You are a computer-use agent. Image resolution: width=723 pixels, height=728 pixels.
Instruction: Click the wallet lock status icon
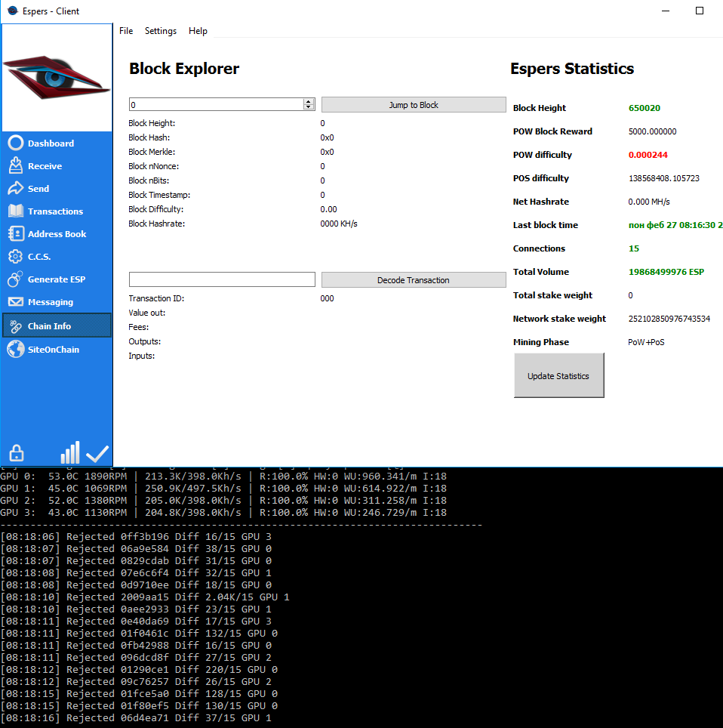[17, 453]
